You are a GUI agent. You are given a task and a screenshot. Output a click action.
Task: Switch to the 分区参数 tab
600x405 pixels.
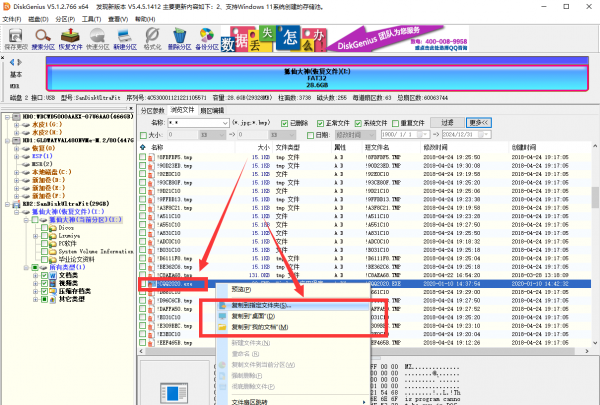click(x=152, y=110)
